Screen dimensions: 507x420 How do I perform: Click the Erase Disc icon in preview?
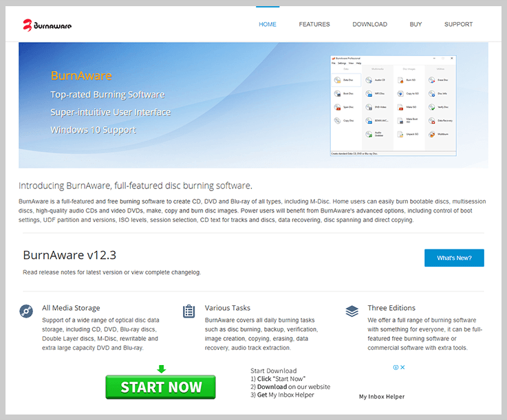click(x=432, y=80)
